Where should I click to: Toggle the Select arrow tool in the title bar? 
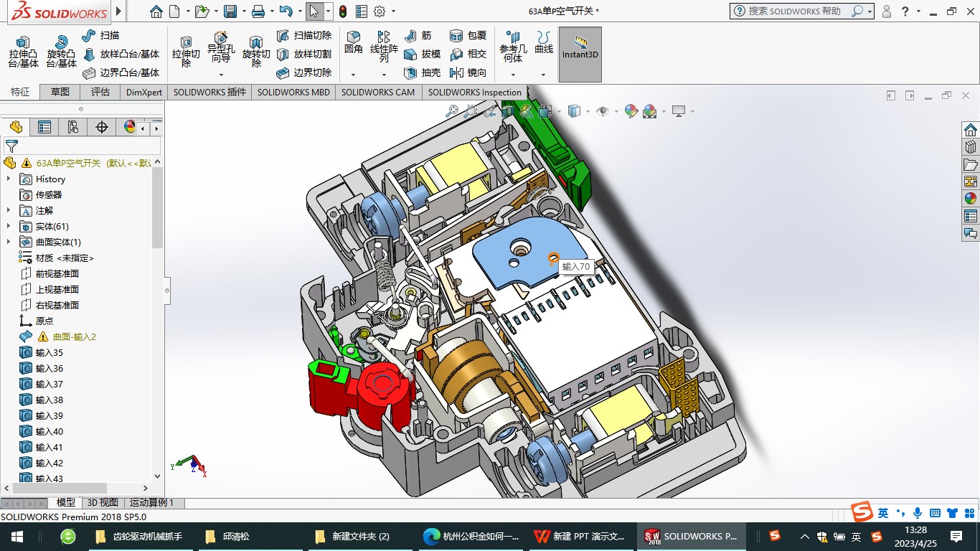tap(314, 11)
